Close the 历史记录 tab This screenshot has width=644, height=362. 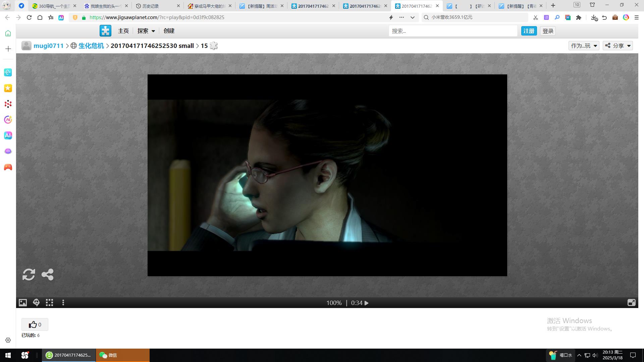click(x=178, y=6)
